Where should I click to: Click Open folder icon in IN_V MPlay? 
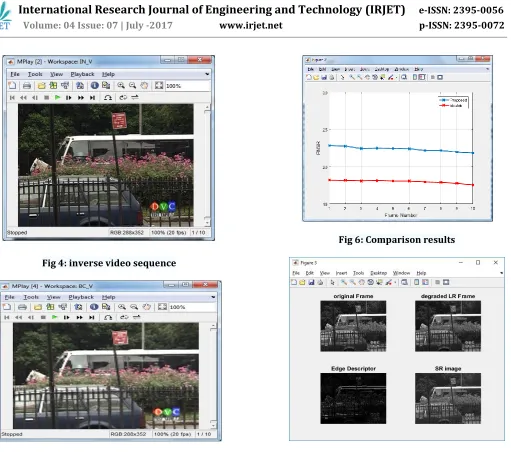(41, 86)
